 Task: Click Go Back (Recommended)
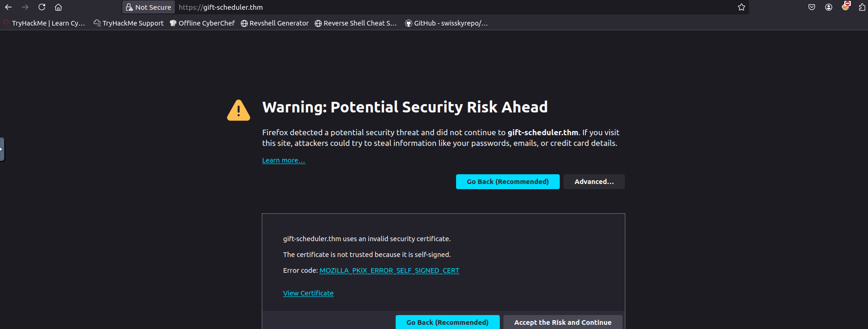(x=508, y=181)
